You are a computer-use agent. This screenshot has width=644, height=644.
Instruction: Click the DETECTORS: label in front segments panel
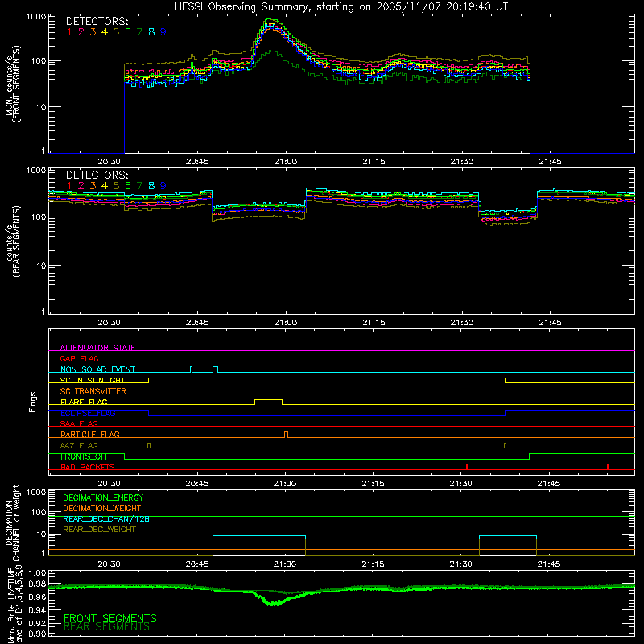point(97,21)
